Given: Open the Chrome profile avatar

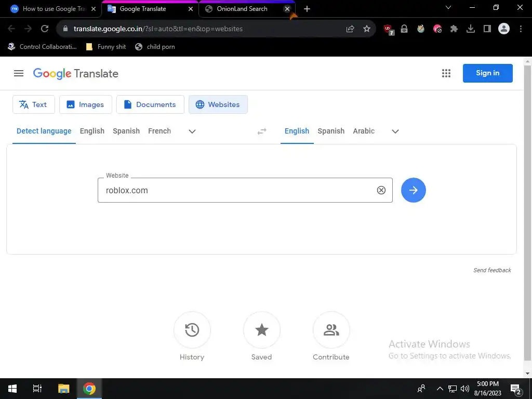Looking at the screenshot, I should click(504, 29).
